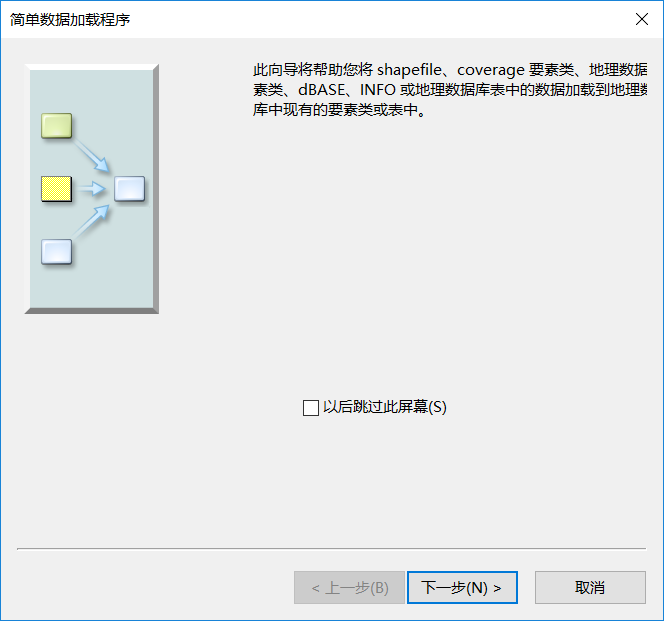
Task: Click the target box the arrows point to
Action: (x=130, y=189)
